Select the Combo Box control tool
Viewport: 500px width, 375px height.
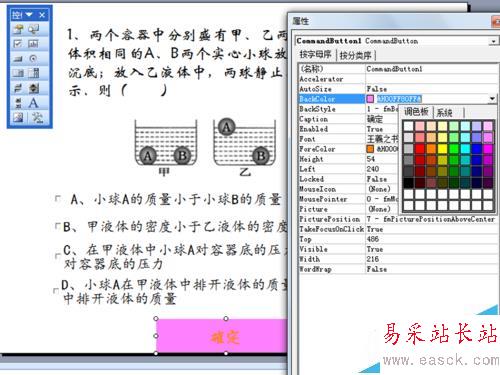tap(33, 73)
